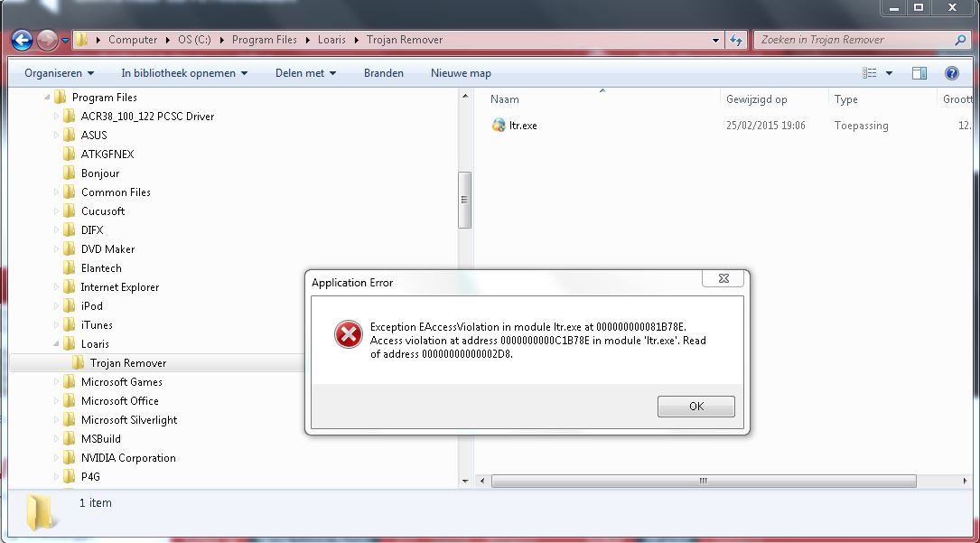Expand the ACR38_100_122 PCSC Driver folder
The width and height of the screenshot is (980, 543).
56,117
